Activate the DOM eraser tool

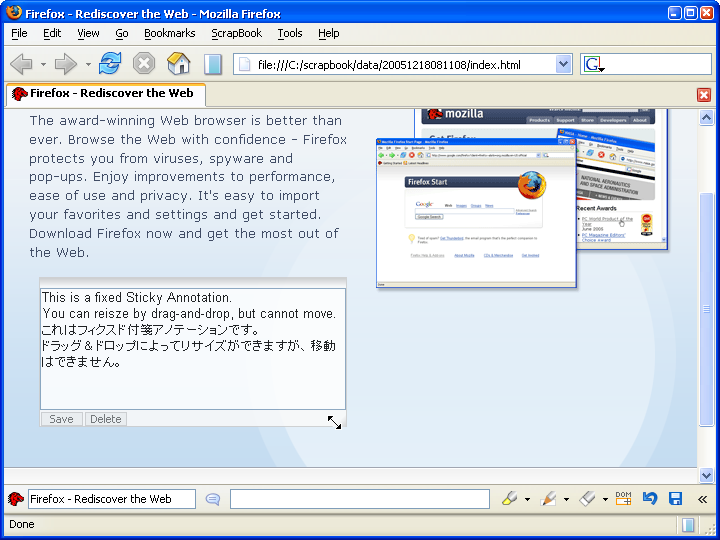(624, 498)
